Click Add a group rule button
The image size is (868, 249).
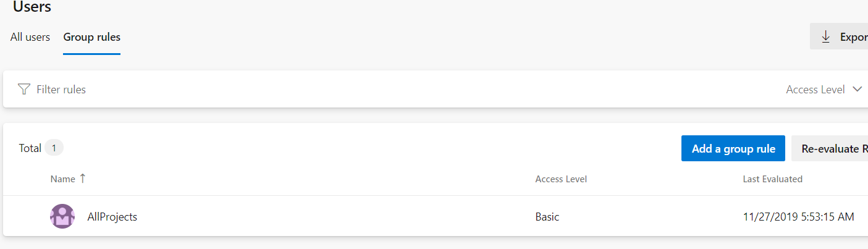(733, 148)
